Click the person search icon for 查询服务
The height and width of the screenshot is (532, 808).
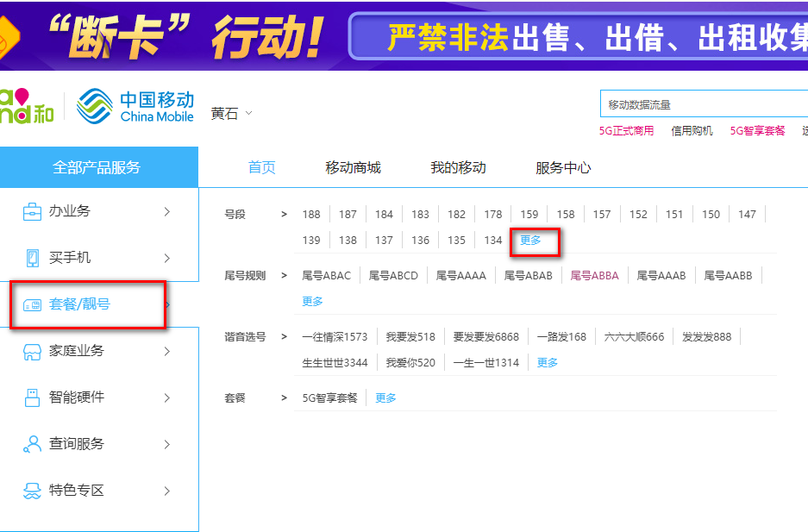point(32,444)
